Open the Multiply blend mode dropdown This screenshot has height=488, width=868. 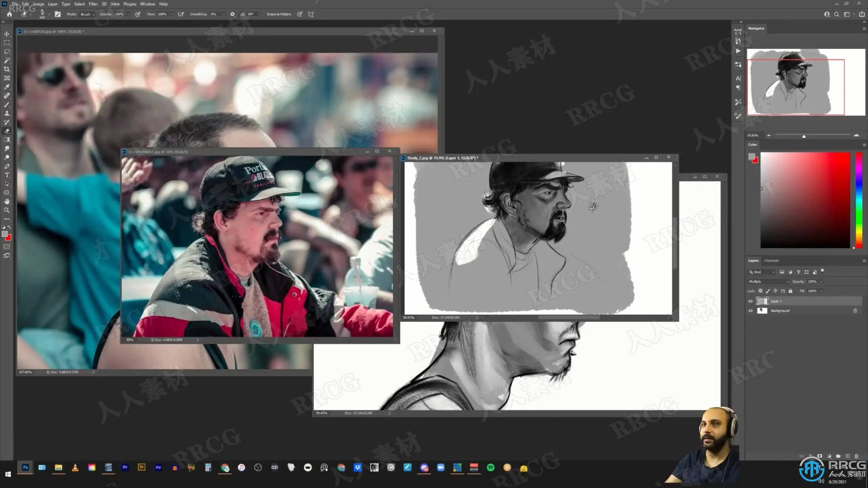[x=768, y=282]
